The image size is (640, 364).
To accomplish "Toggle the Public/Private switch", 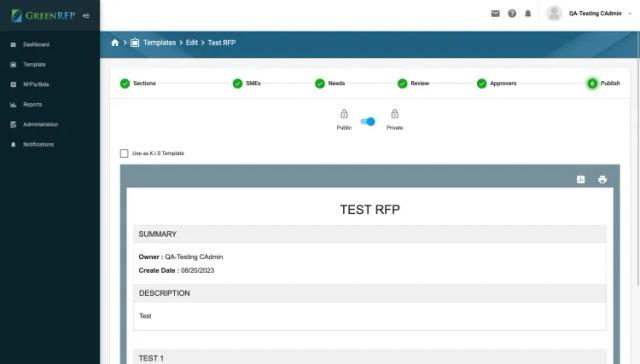I will [x=368, y=121].
